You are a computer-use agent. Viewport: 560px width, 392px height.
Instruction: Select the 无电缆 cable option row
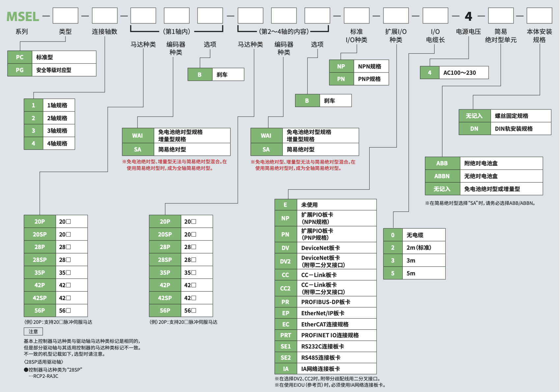pos(414,235)
